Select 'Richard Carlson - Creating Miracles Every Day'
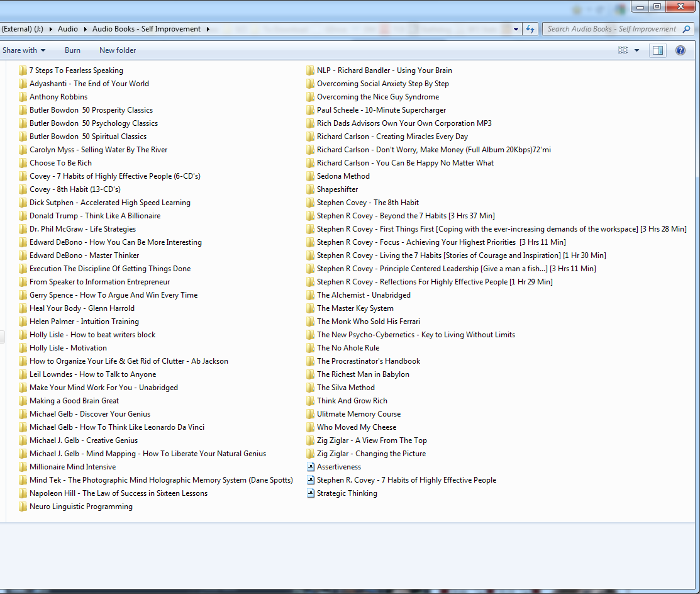 392,137
